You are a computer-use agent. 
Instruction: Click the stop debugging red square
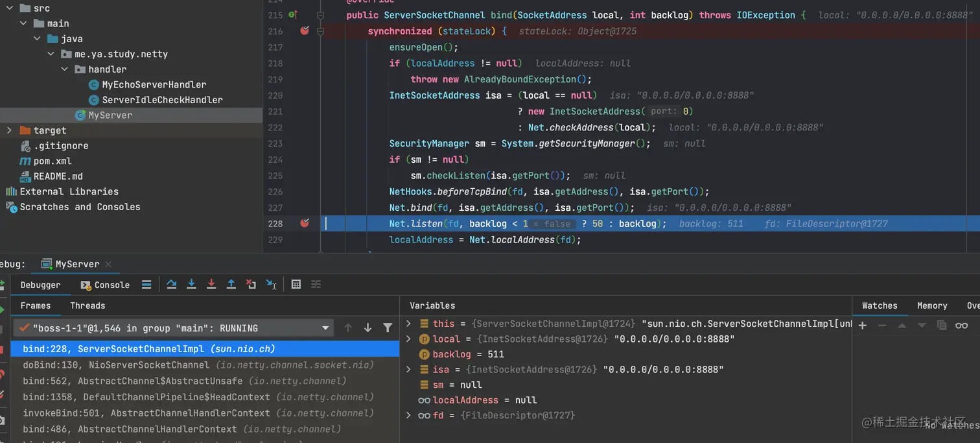click(x=2, y=350)
